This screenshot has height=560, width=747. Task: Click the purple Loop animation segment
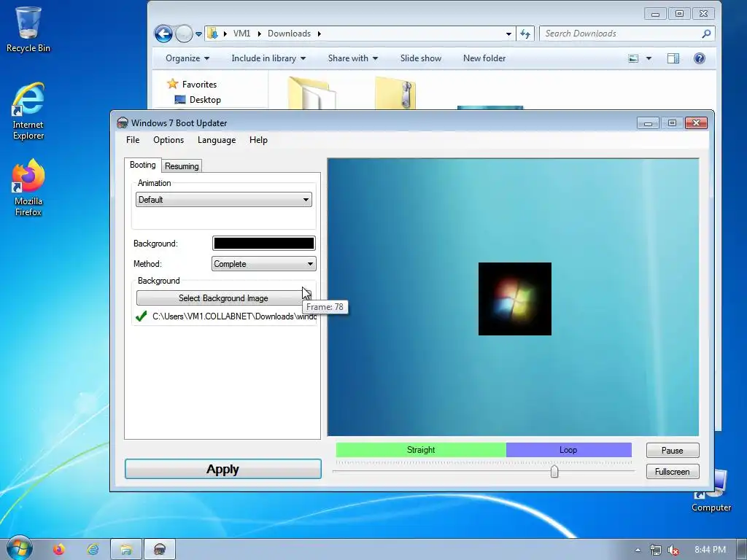coord(569,450)
